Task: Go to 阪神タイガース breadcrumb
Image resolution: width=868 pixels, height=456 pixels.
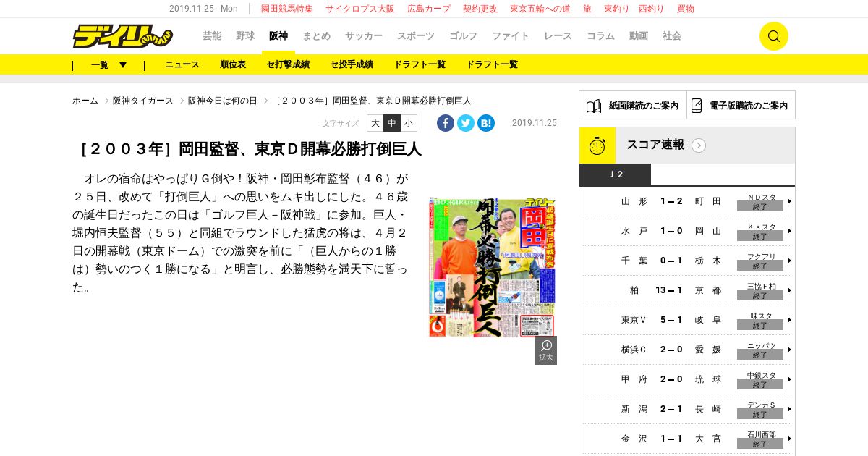Action: point(143,101)
